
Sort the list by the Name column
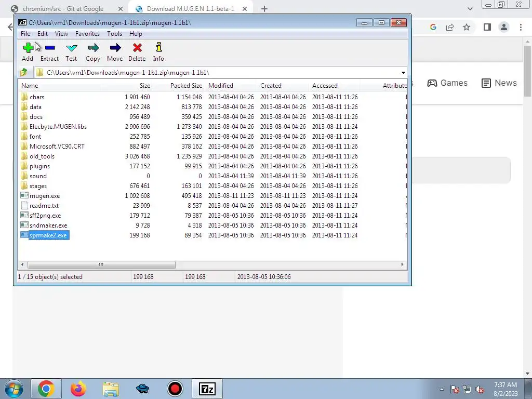click(x=59, y=86)
